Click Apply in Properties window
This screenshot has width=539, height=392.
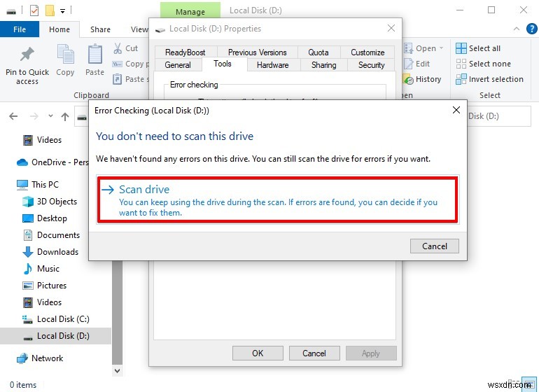pos(371,353)
